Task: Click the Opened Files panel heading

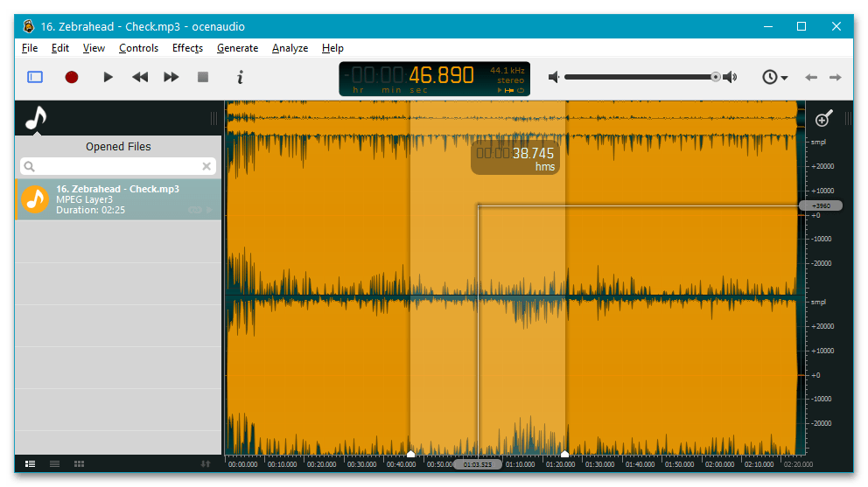Action: pos(118,147)
